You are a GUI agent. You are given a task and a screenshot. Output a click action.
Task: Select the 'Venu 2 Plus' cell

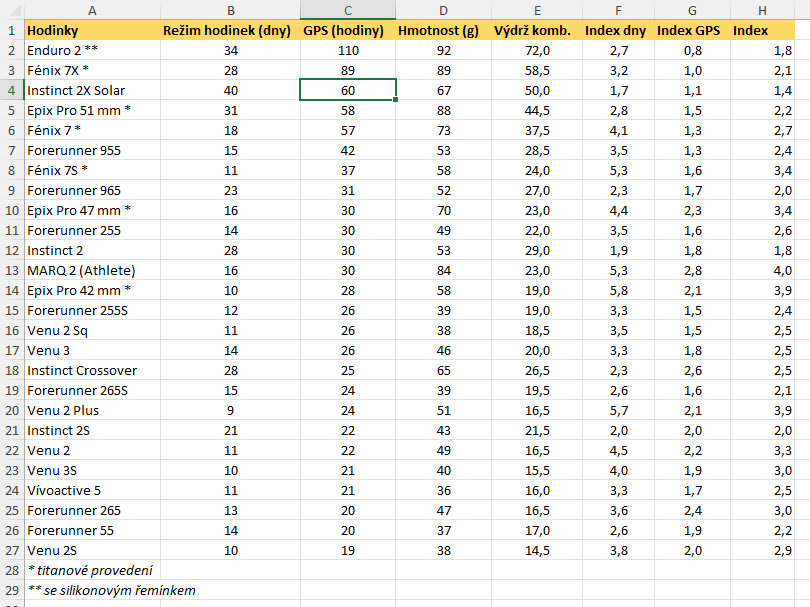point(92,411)
